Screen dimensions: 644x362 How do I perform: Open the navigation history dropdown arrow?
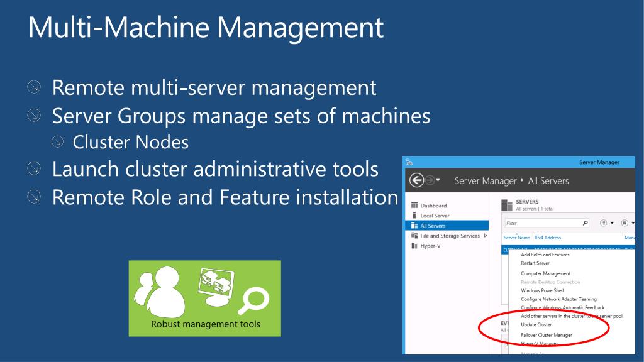(438, 180)
